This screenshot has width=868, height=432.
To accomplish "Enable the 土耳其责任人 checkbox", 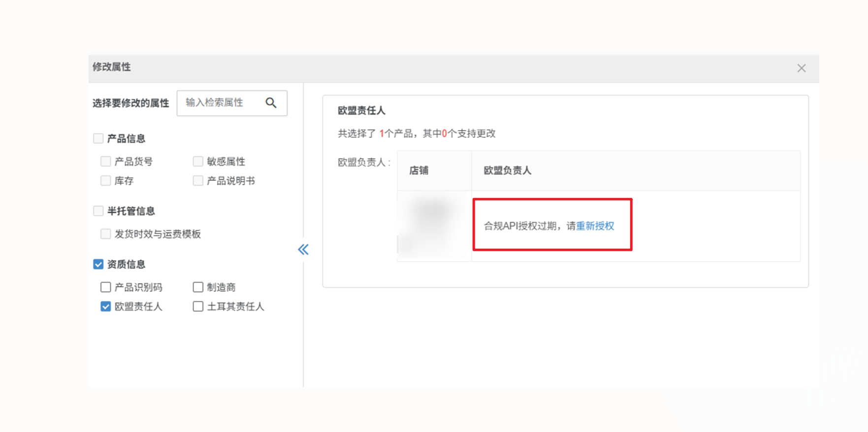I will (x=198, y=306).
